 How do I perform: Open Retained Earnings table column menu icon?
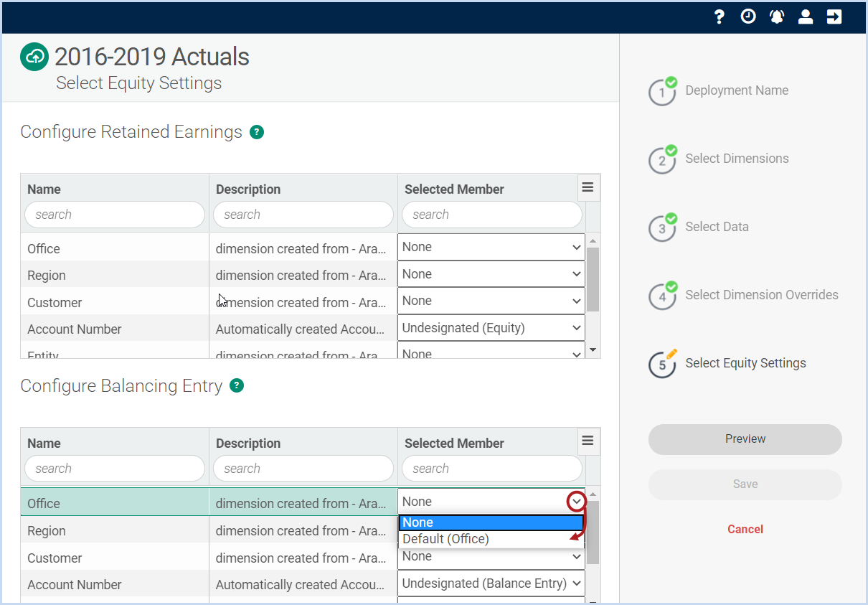tap(588, 187)
